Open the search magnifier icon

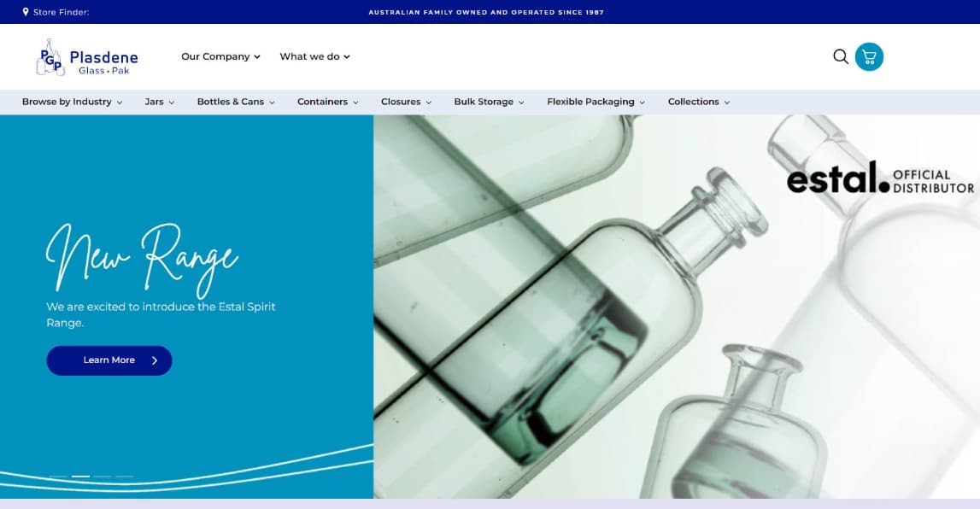coord(841,56)
